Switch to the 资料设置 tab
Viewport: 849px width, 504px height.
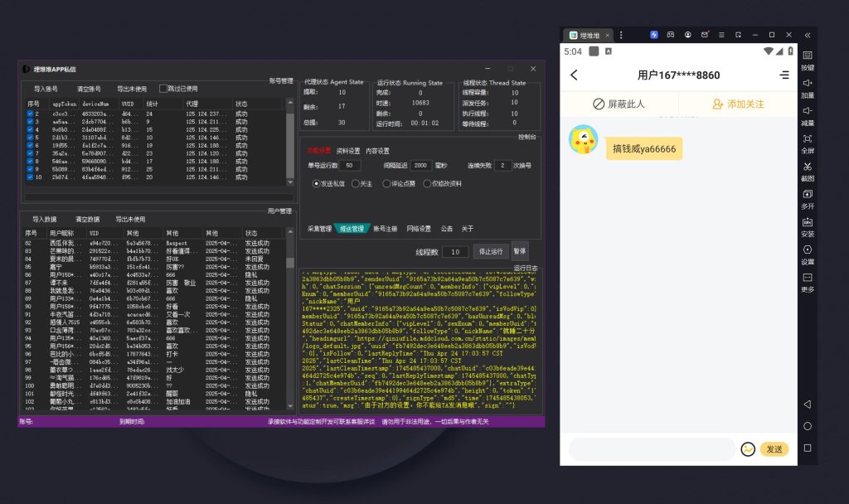click(348, 151)
